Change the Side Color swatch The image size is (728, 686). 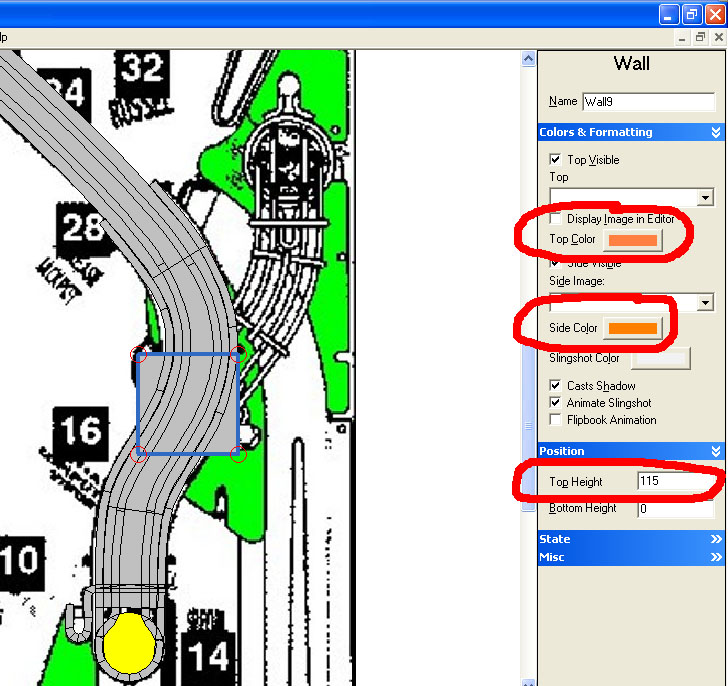(x=633, y=329)
